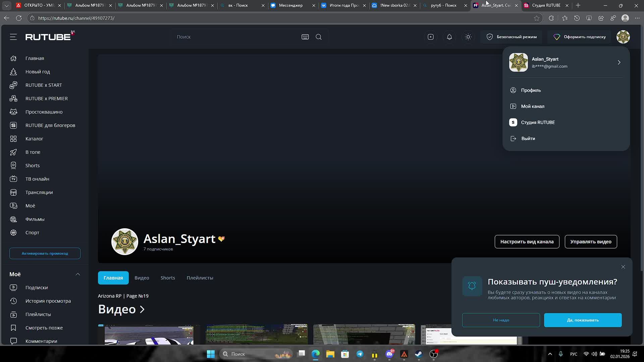Viewport: 644px width, 362px height.
Task: Close the push notification popup
Action: pyautogui.click(x=623, y=267)
